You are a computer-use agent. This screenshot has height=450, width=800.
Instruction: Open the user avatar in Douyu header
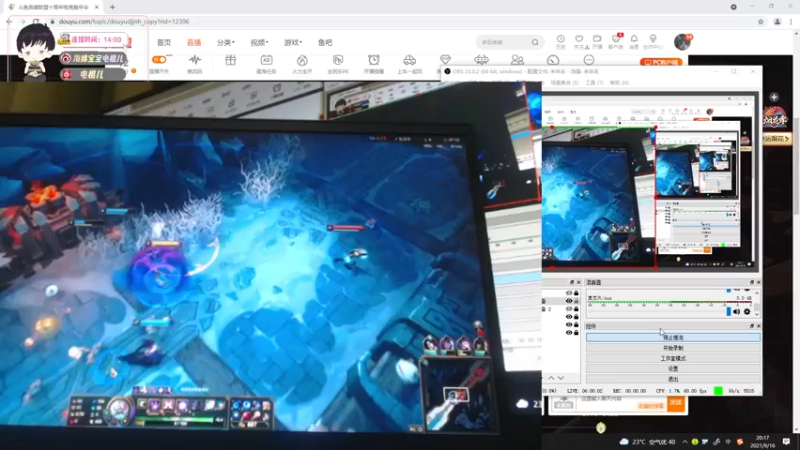682,42
